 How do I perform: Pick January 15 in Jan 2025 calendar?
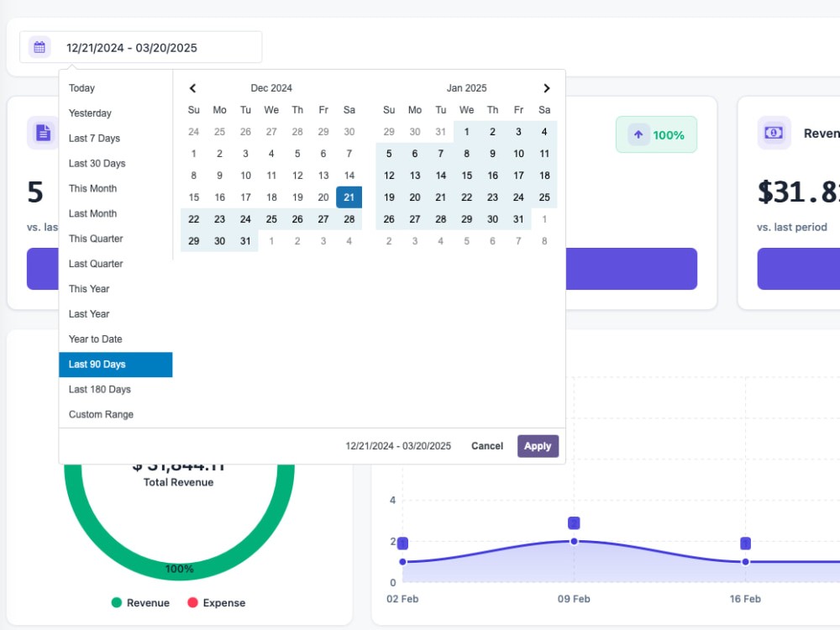466,176
